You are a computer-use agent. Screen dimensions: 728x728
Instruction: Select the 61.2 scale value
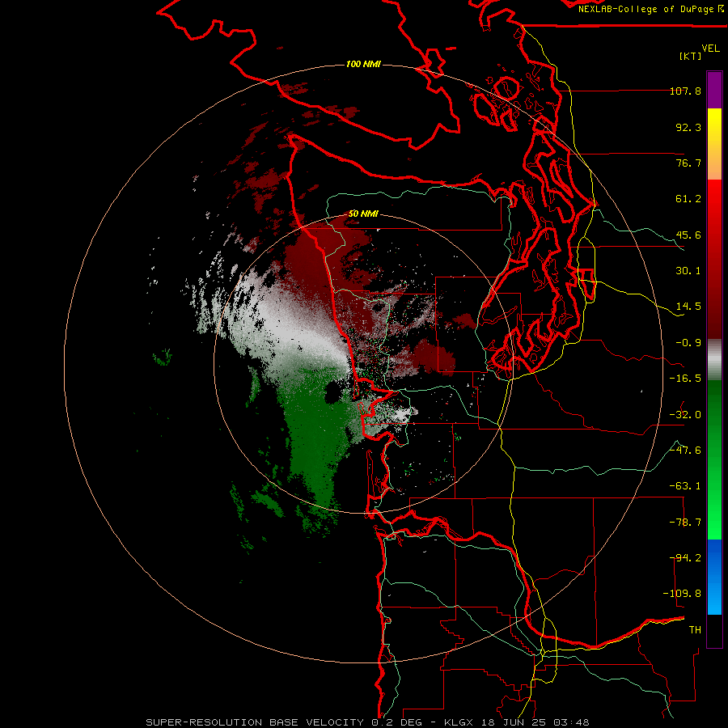tap(688, 199)
